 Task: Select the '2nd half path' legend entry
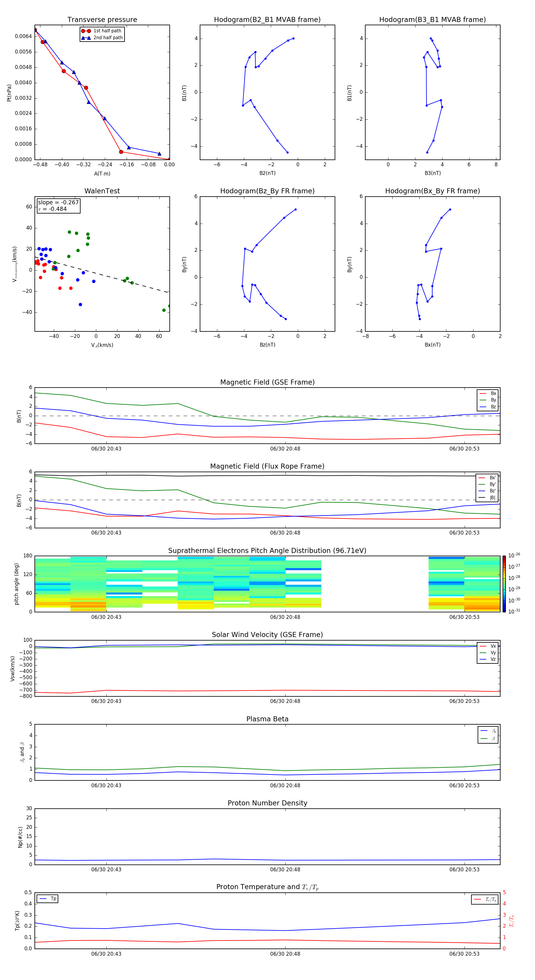coord(102,38)
